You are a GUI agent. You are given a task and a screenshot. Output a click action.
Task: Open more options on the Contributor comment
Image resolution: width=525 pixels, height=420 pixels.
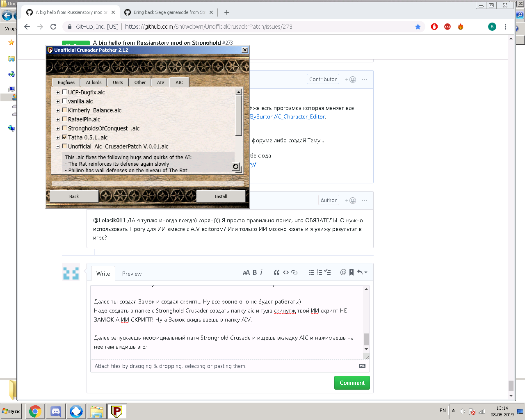point(364,80)
